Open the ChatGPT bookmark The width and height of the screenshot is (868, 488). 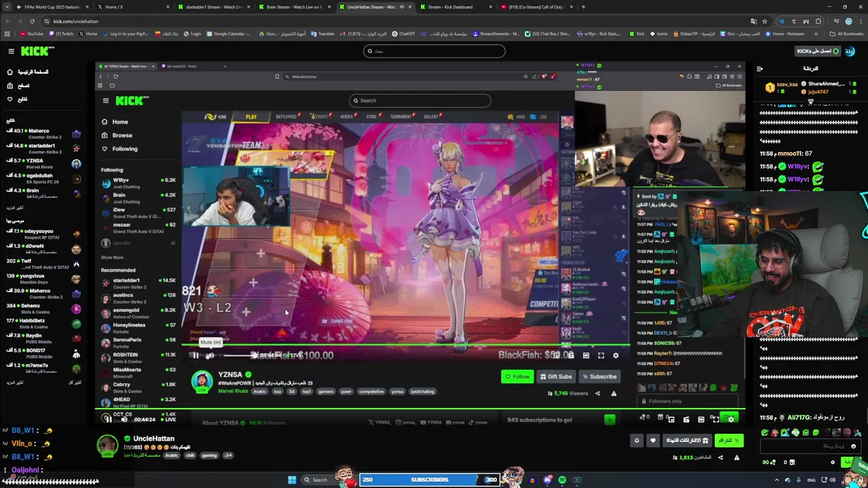[x=403, y=34]
